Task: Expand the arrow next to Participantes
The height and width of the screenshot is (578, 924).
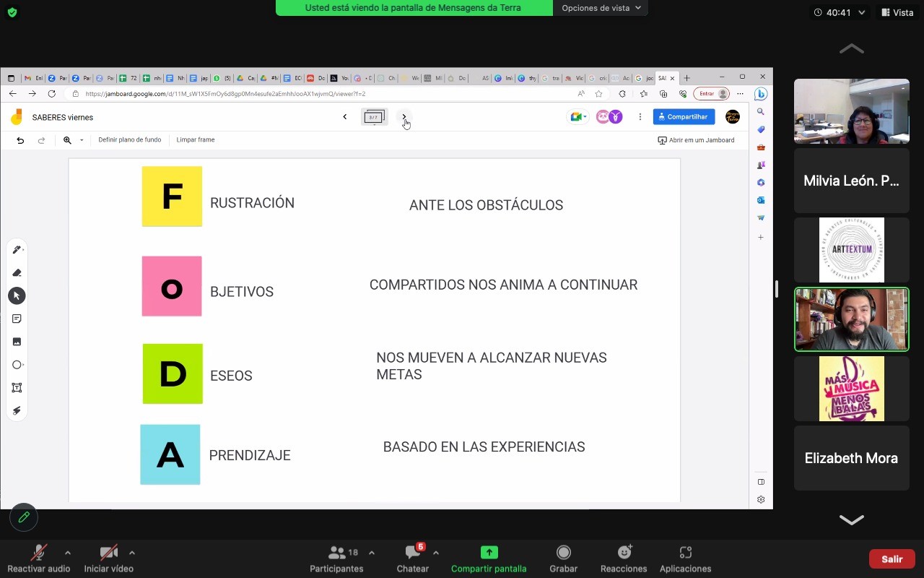Action: [x=372, y=553]
